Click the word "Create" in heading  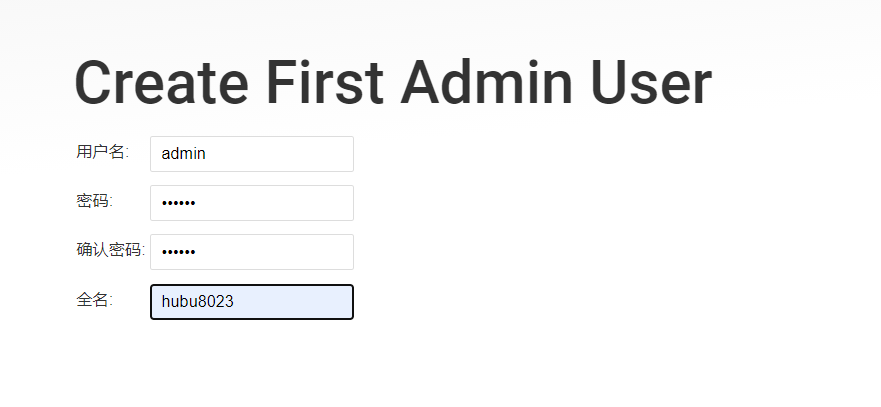click(x=160, y=82)
